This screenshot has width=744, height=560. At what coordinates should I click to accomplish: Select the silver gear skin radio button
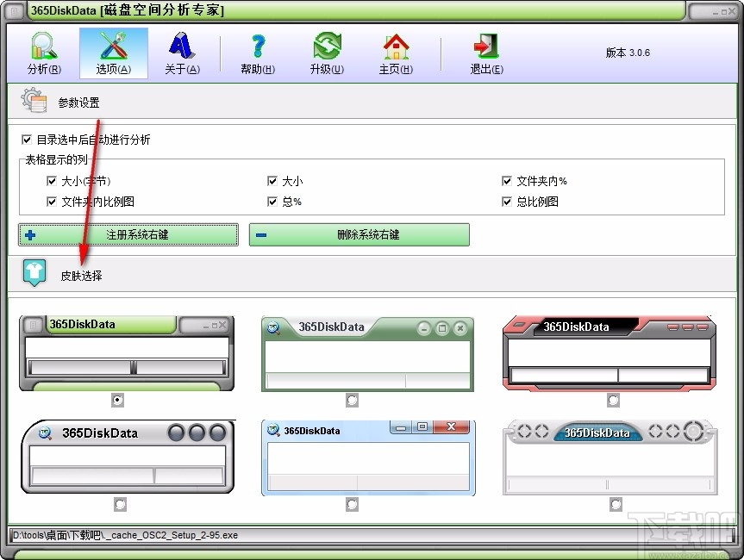coord(616,504)
